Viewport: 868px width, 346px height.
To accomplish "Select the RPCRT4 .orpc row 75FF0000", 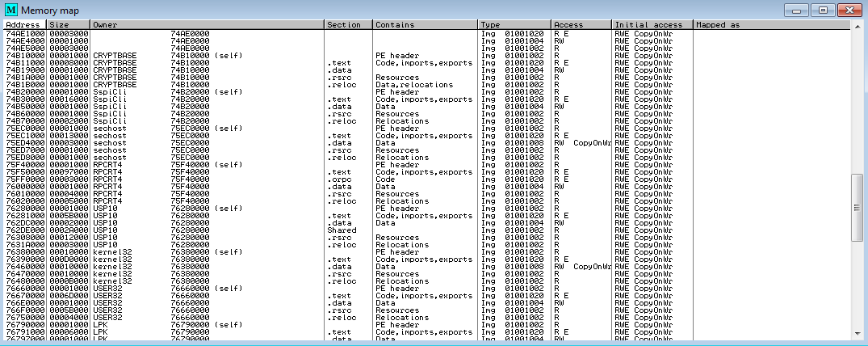I will point(427,179).
